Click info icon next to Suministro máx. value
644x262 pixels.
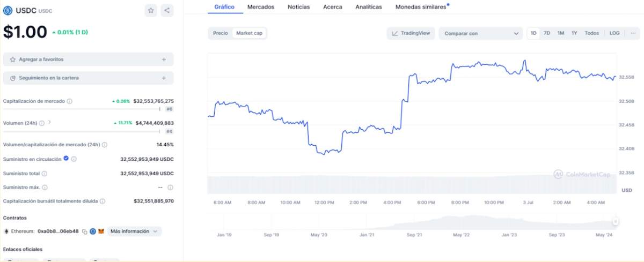170,188
